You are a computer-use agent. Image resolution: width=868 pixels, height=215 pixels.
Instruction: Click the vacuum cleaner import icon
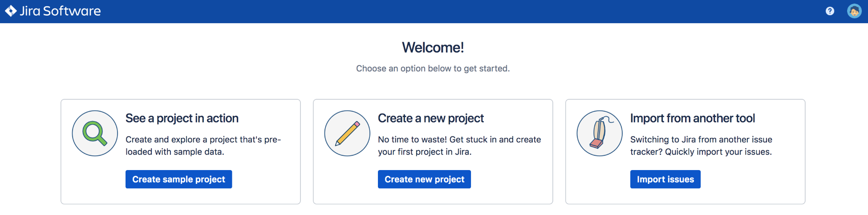pos(600,133)
